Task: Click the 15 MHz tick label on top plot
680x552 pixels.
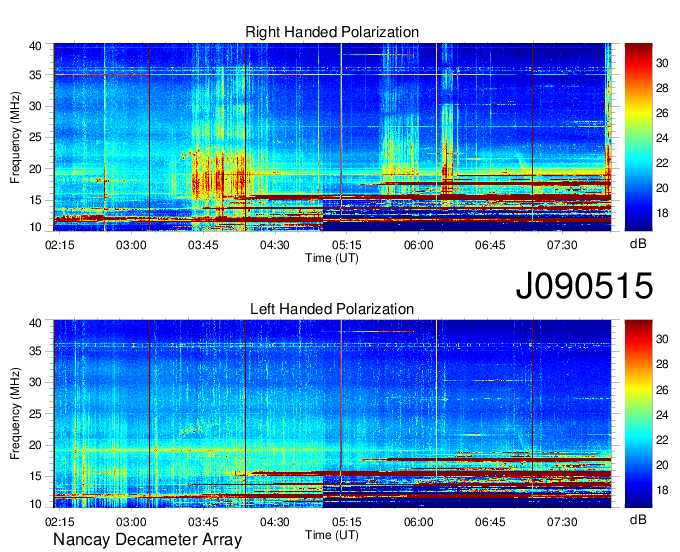Action: (x=35, y=200)
